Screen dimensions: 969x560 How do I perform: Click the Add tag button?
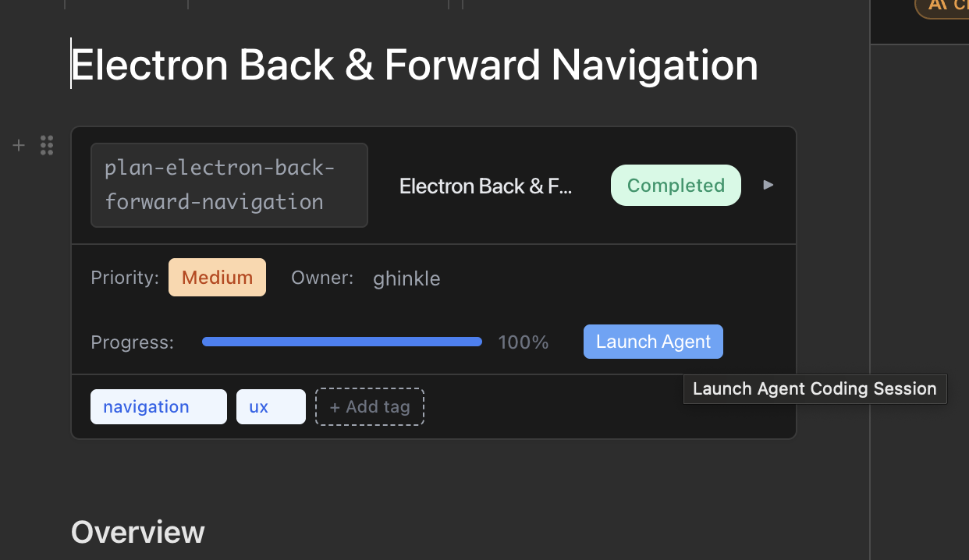pyautogui.click(x=370, y=406)
